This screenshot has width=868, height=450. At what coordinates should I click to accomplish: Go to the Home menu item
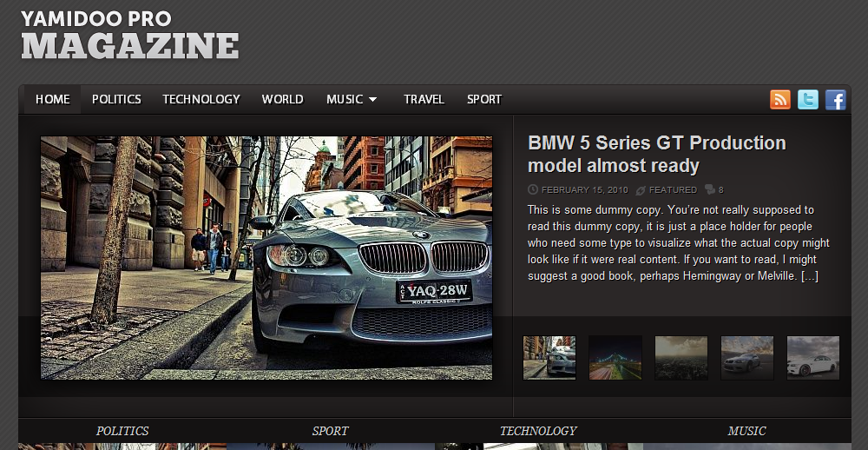tap(53, 99)
